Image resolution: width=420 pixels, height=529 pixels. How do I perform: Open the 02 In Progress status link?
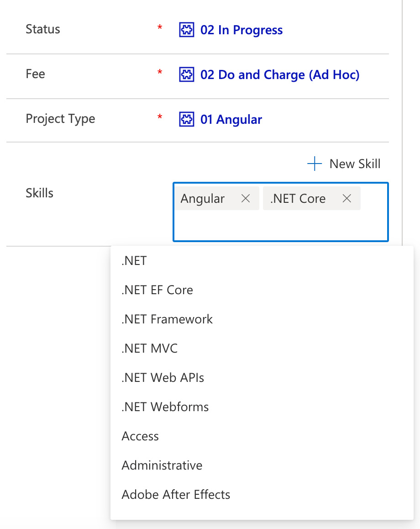point(241,30)
